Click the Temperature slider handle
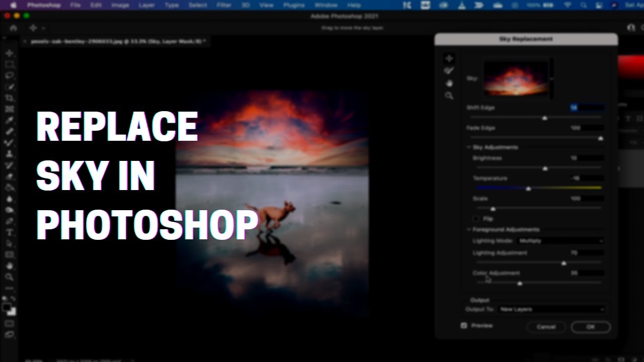The height and width of the screenshot is (362, 644). tap(528, 189)
